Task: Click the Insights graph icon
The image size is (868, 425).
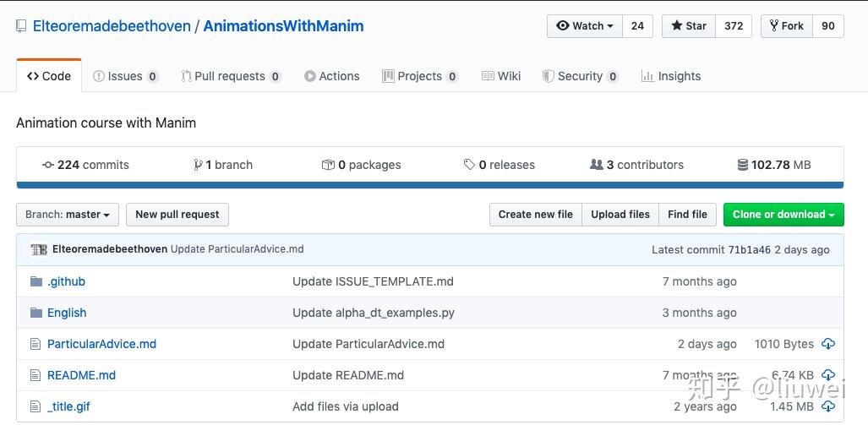Action: 647,76
